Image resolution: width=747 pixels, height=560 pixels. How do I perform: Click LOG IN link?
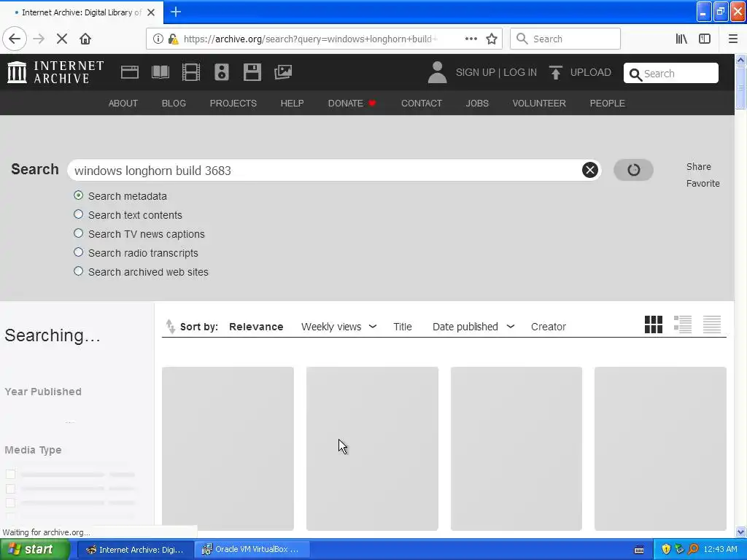point(519,72)
